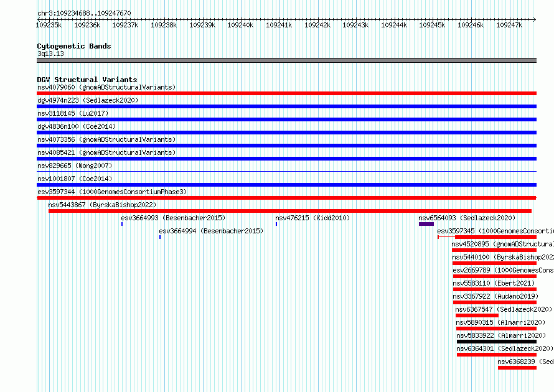Open variant dgv4836n100 Coe2014 label
The image size is (554, 392).
77,126
